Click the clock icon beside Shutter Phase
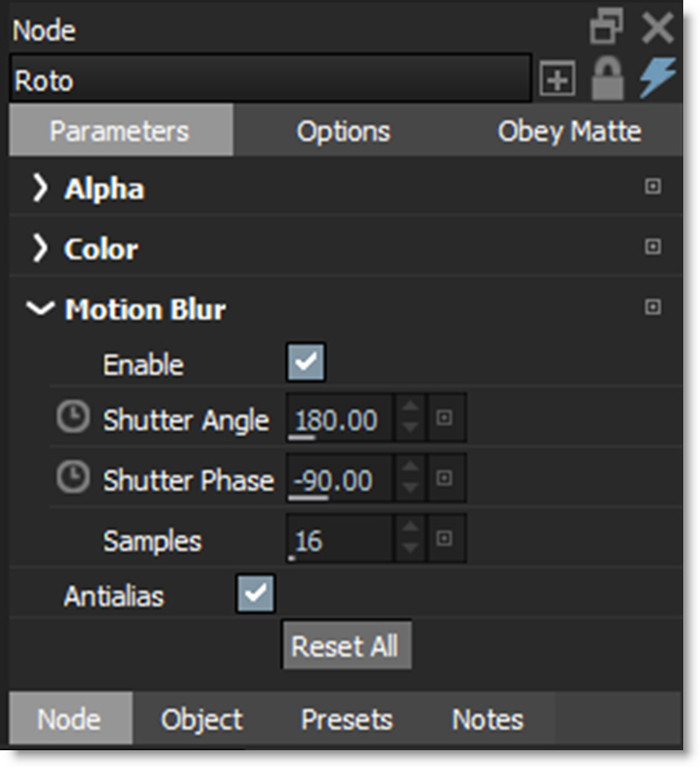Screen dimensions: 700x767 (x=73, y=479)
